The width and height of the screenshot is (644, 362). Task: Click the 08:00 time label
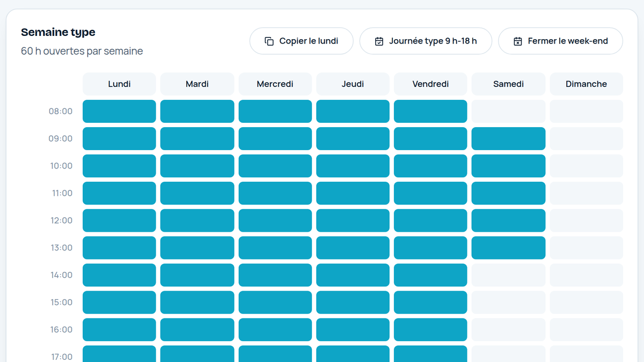61,112
